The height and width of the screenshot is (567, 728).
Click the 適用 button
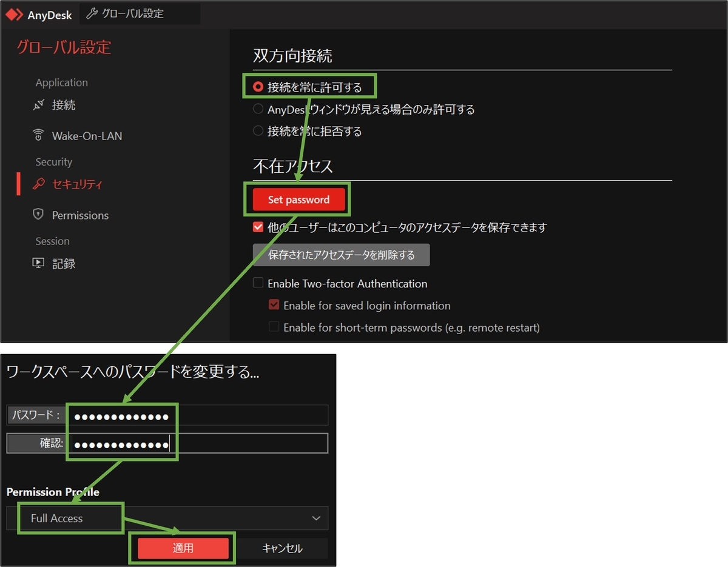183,548
